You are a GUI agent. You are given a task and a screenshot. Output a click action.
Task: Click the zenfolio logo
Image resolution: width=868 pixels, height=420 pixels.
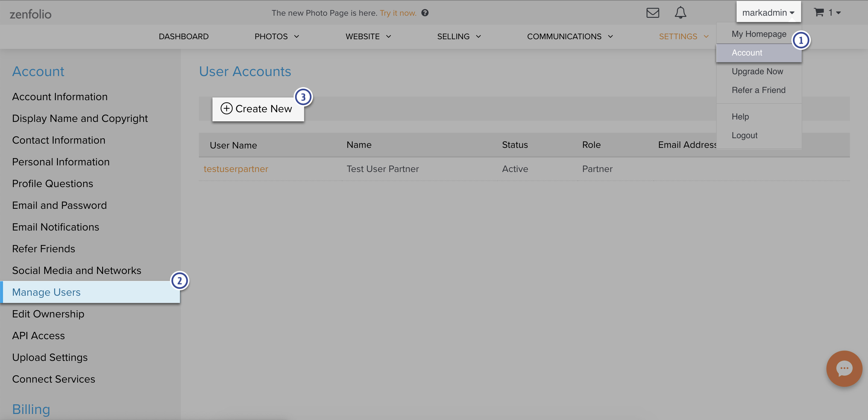pyautogui.click(x=30, y=14)
